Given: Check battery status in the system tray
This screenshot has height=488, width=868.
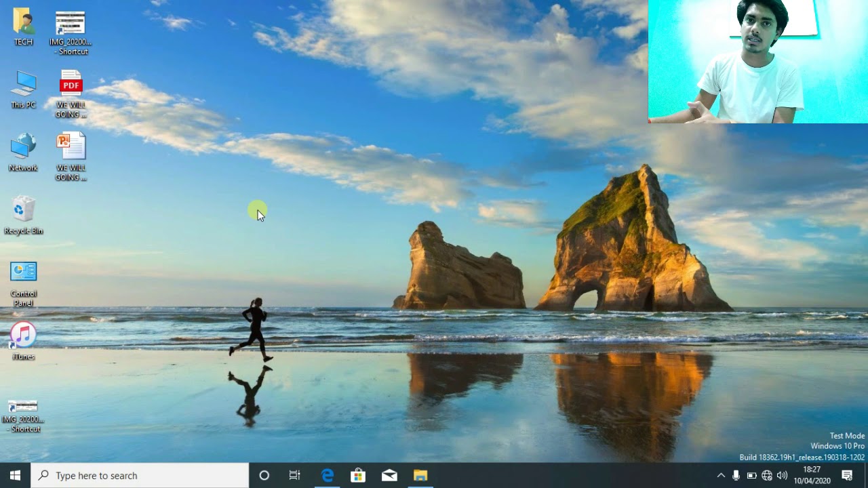Looking at the screenshot, I should [751, 476].
